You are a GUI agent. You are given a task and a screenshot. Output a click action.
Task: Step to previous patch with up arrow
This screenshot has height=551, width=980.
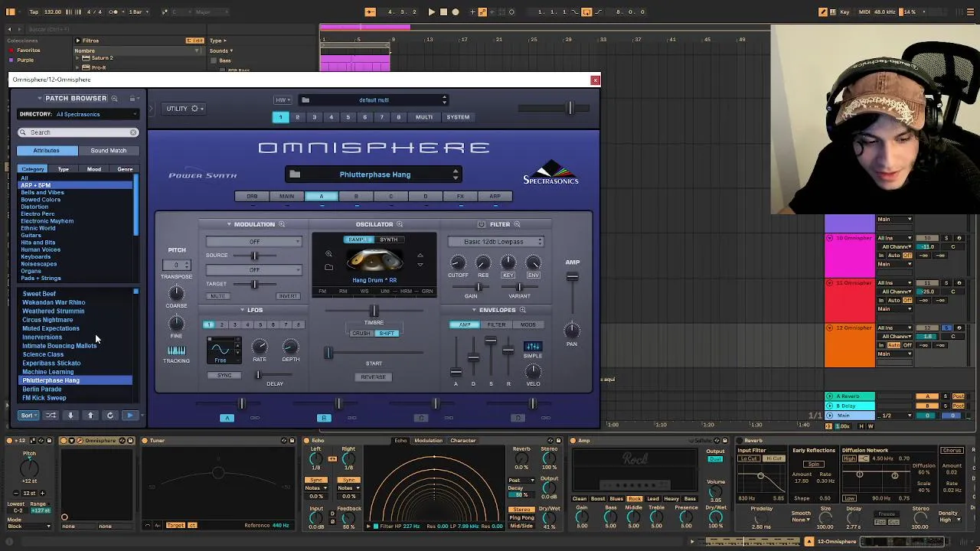[90, 416]
